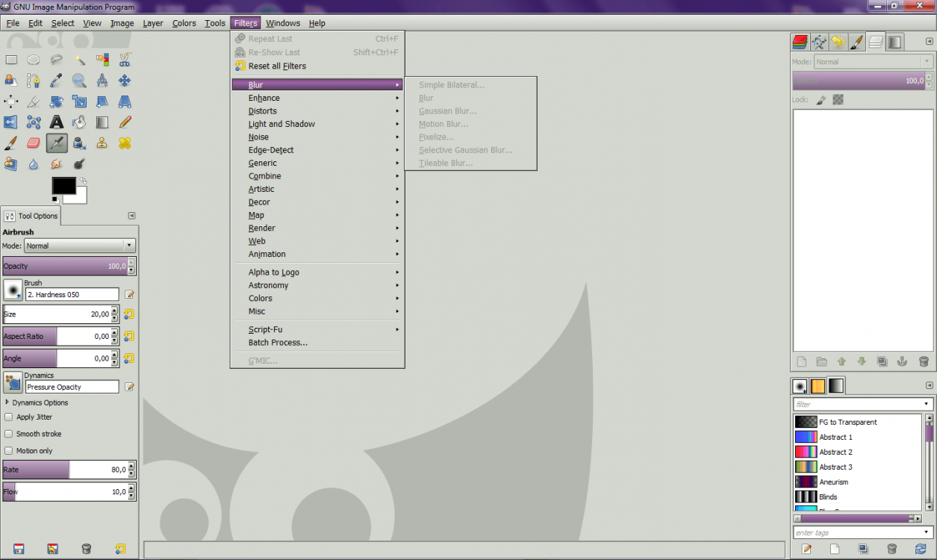Select the Crop knife tool
This screenshot has width=937, height=560.
coord(34,102)
